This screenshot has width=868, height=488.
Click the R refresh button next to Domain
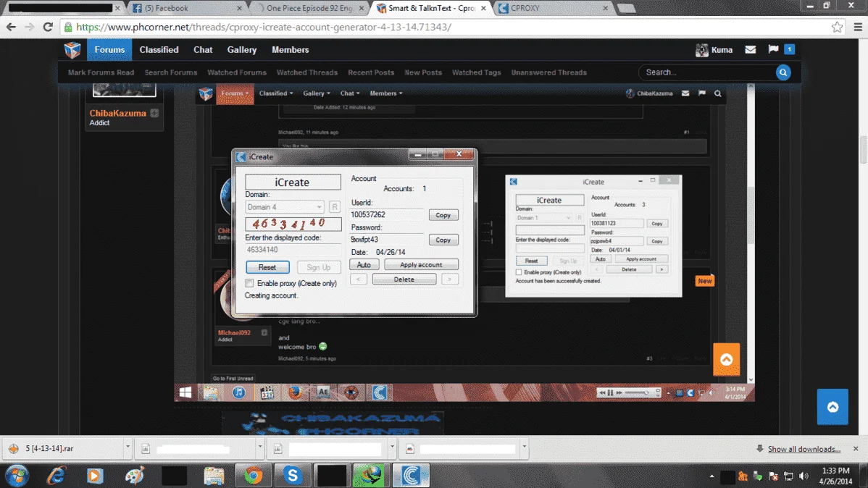click(x=334, y=207)
